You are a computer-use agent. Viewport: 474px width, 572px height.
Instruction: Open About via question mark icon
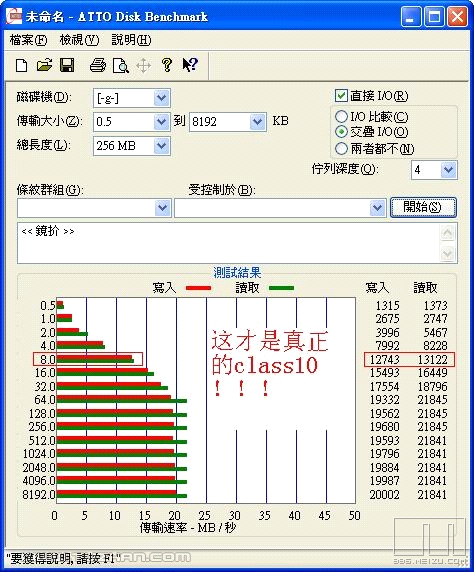[x=167, y=65]
